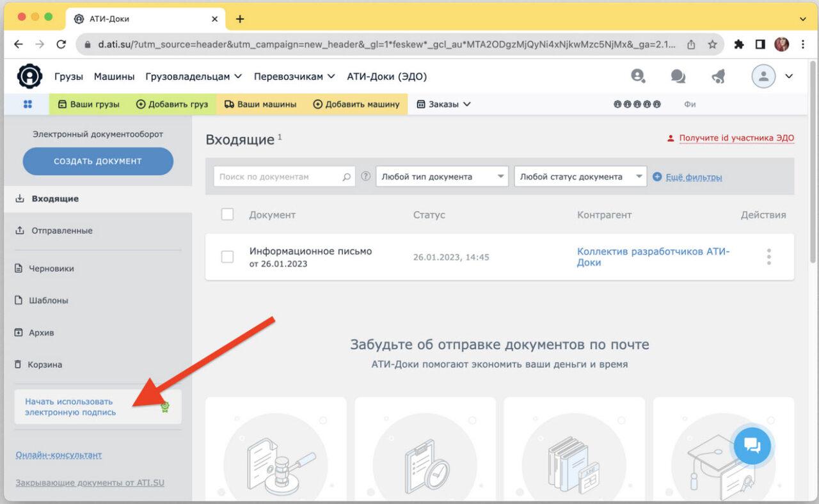The image size is (819, 504).
Task: Open Ваши машины toolbar item
Action: tap(260, 104)
